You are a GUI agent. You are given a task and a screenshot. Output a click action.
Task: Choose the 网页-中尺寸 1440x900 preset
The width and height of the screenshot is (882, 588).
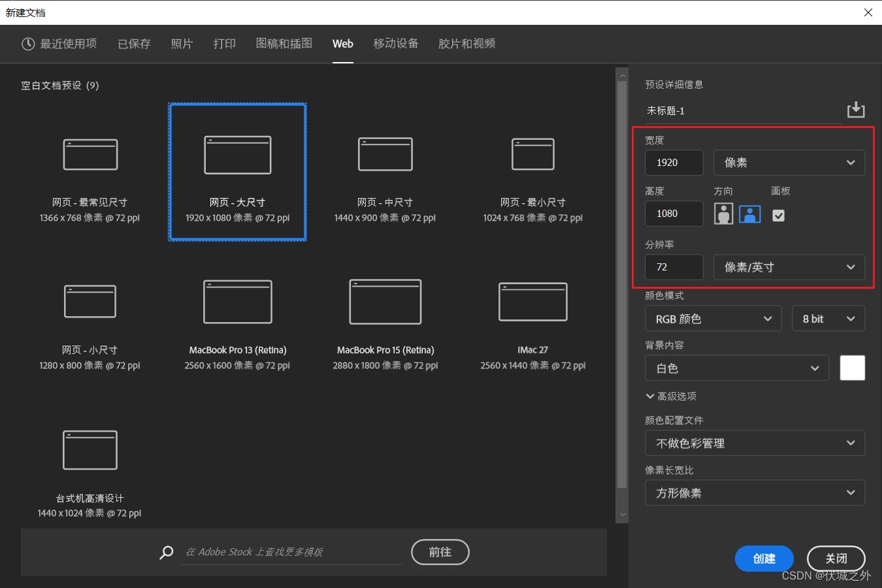click(385, 155)
